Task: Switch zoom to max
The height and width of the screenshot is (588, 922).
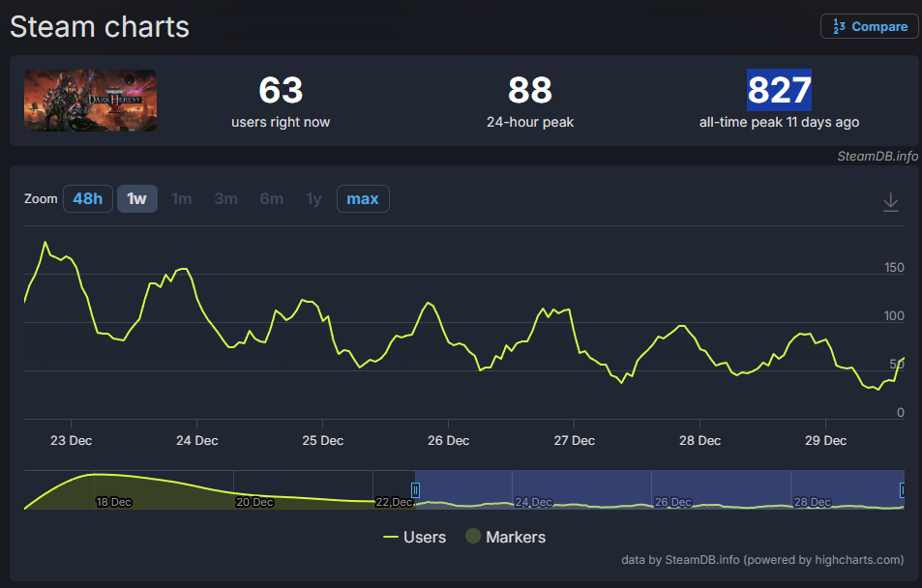Action: click(363, 199)
